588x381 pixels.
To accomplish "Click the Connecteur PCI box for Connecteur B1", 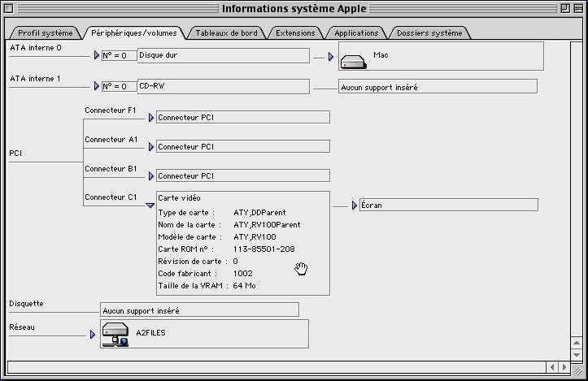I will pos(243,175).
